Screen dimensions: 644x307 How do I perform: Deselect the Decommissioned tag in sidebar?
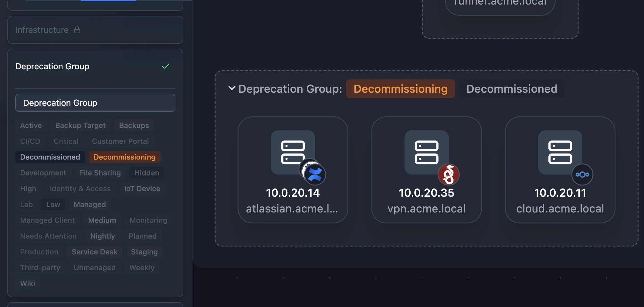50,157
